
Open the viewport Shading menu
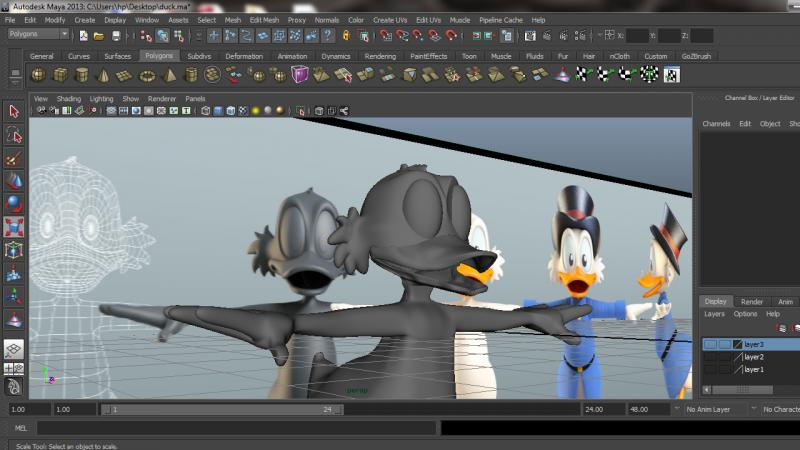[69, 98]
